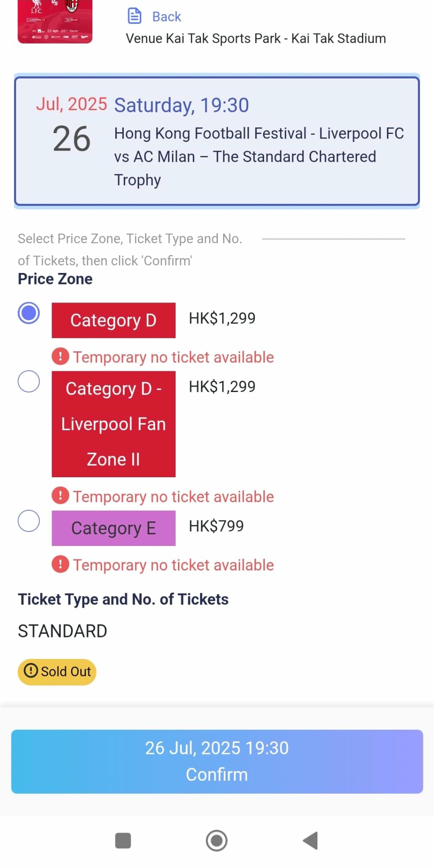Tap warning icon under Liverpool Fan Zone II
Image resolution: width=434 pixels, height=868 pixels.
click(x=60, y=495)
